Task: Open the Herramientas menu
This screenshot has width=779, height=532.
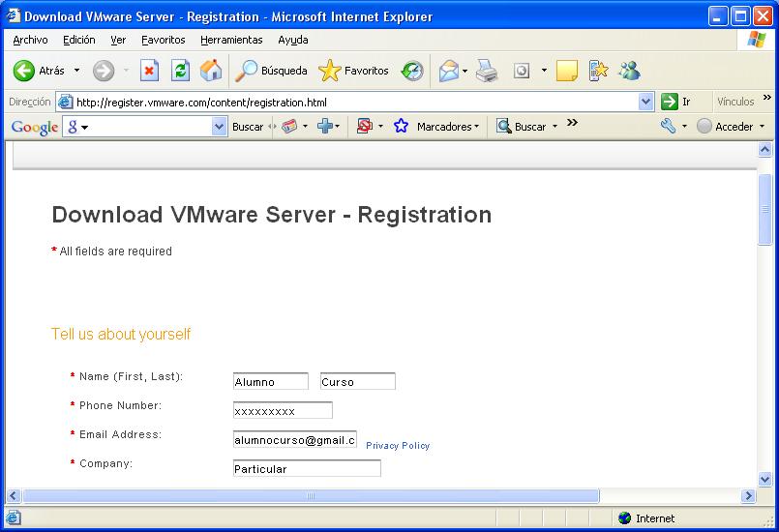Action: pyautogui.click(x=231, y=40)
